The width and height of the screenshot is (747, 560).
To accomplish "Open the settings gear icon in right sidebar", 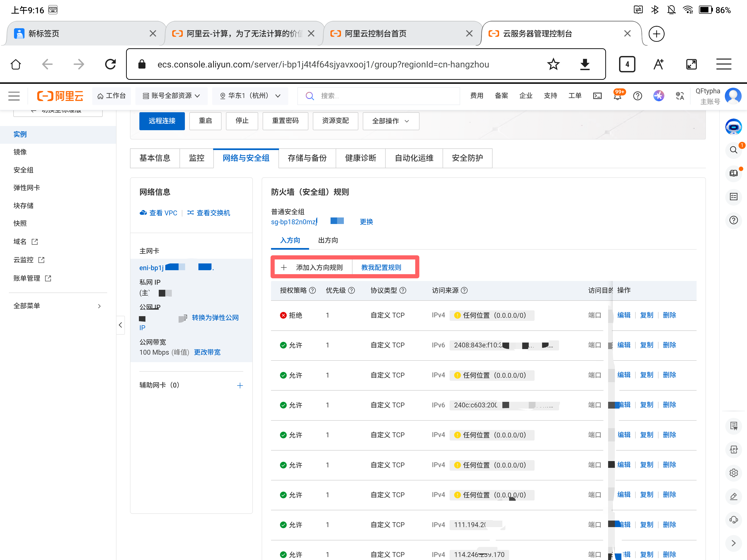I will [x=733, y=473].
